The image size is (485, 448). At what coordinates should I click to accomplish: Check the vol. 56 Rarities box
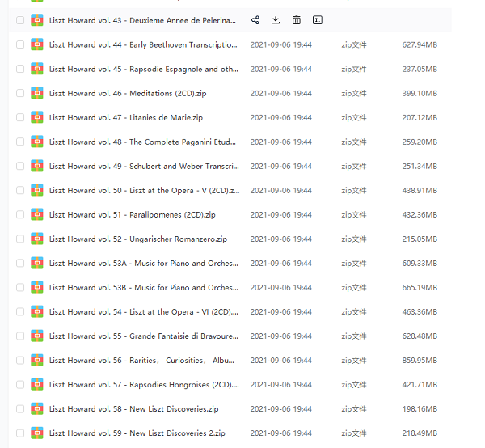pyautogui.click(x=20, y=361)
